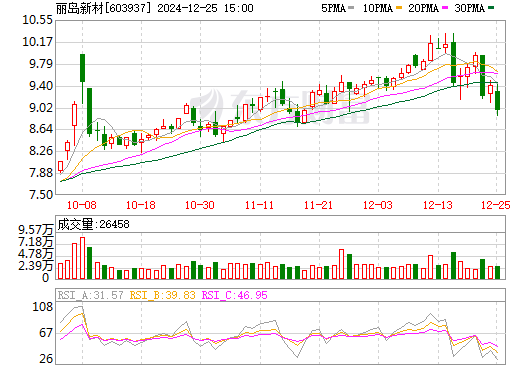Click the 11-11 date axis label
The width and height of the screenshot is (520, 365).
tap(259, 205)
